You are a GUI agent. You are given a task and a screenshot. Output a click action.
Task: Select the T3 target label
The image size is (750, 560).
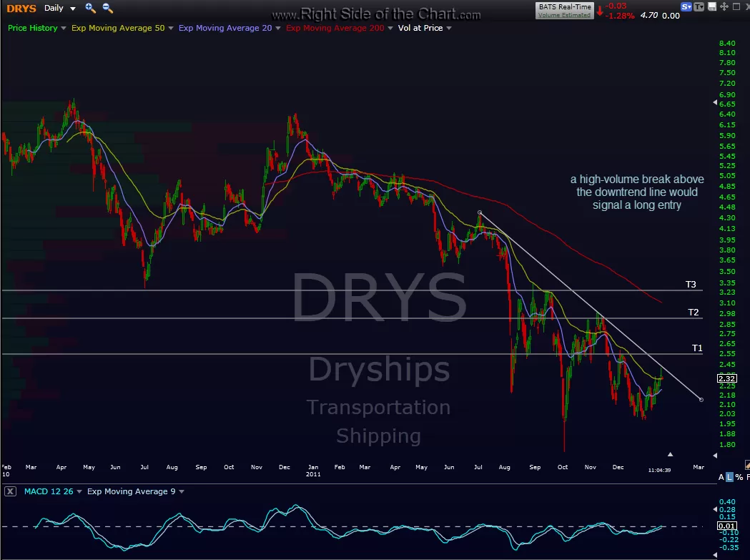pos(691,285)
